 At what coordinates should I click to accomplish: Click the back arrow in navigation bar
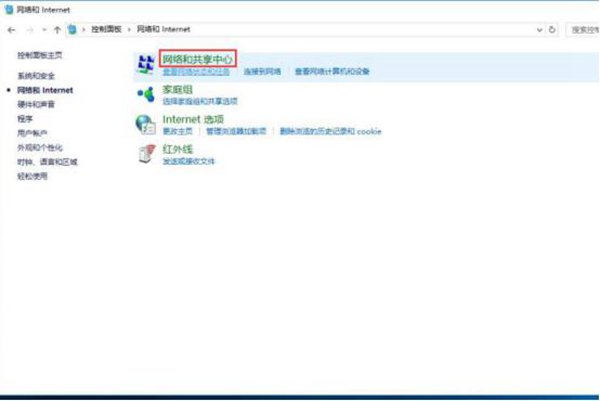[10, 30]
